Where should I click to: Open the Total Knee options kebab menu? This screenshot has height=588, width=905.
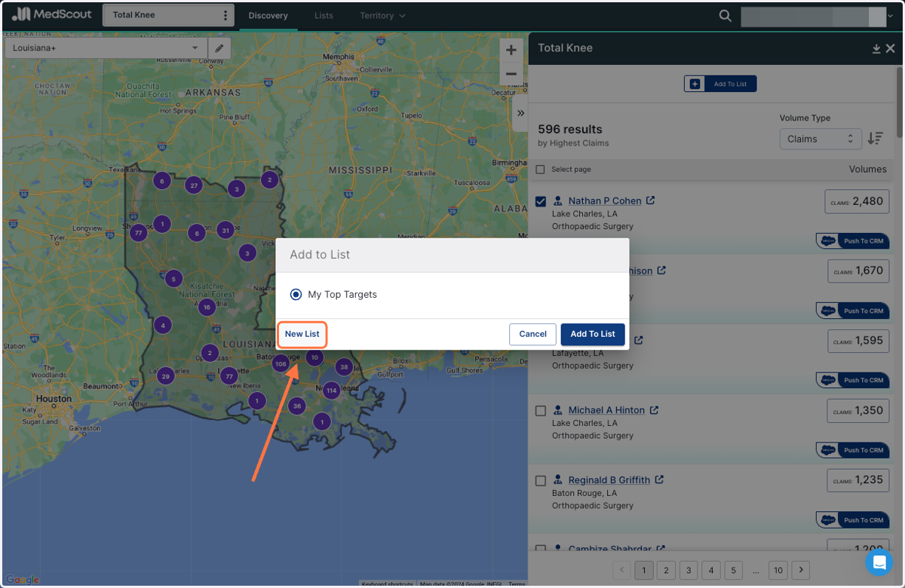click(225, 15)
